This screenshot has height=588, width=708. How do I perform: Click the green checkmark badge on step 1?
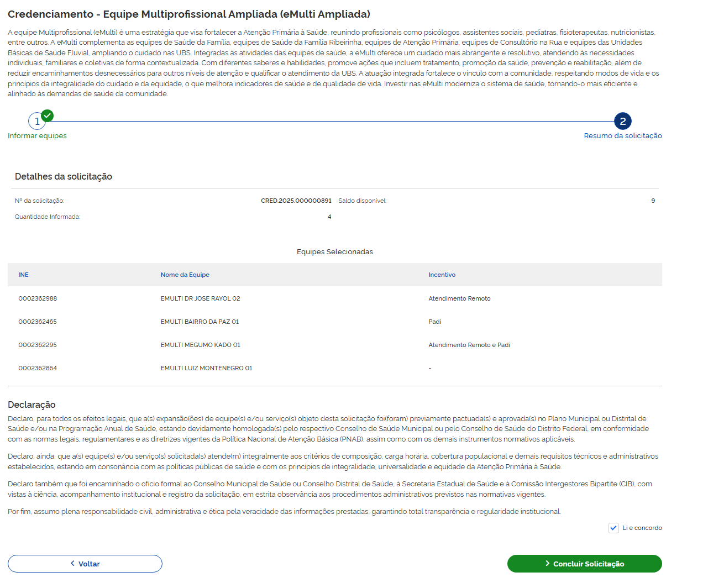click(x=48, y=116)
